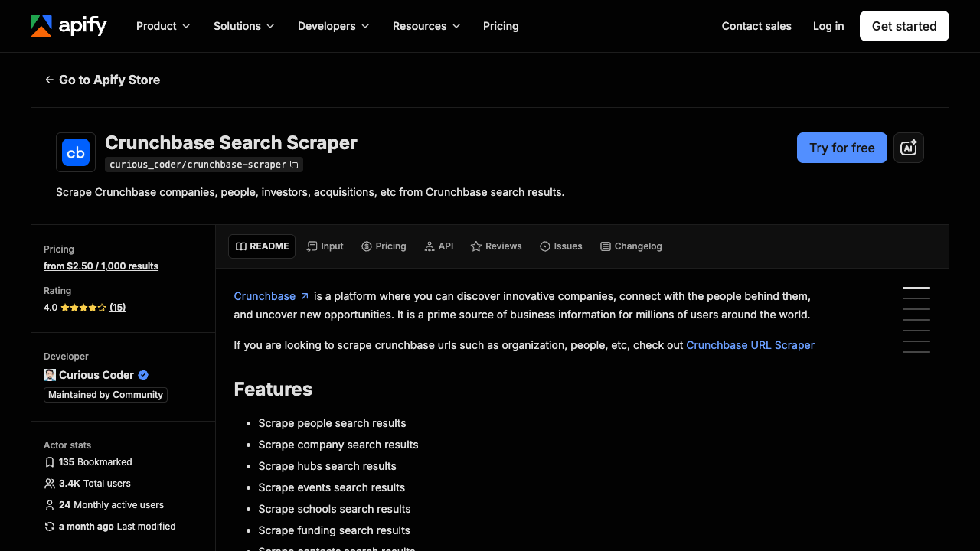This screenshot has width=980, height=551.
Task: Click the Crunchbase Search Scraper title
Action: pos(231,143)
